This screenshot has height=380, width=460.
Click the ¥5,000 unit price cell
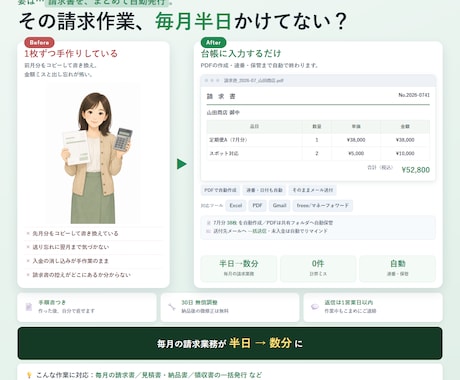coord(356,153)
